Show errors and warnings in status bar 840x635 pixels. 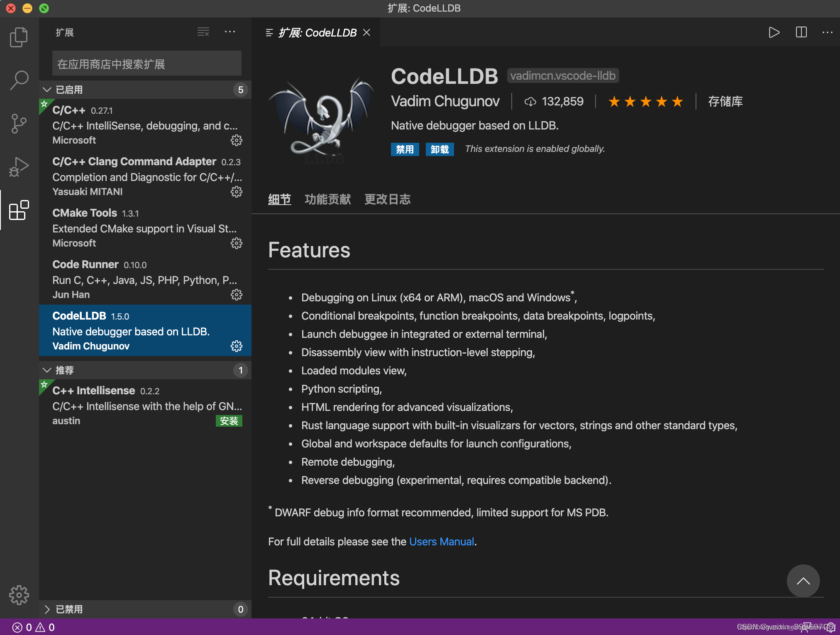[x=34, y=627]
